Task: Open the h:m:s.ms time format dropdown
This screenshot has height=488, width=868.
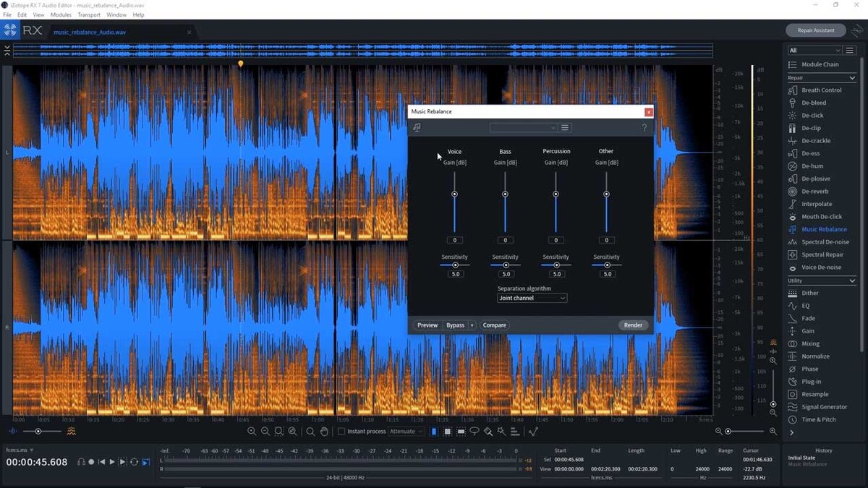Action: [x=20, y=450]
